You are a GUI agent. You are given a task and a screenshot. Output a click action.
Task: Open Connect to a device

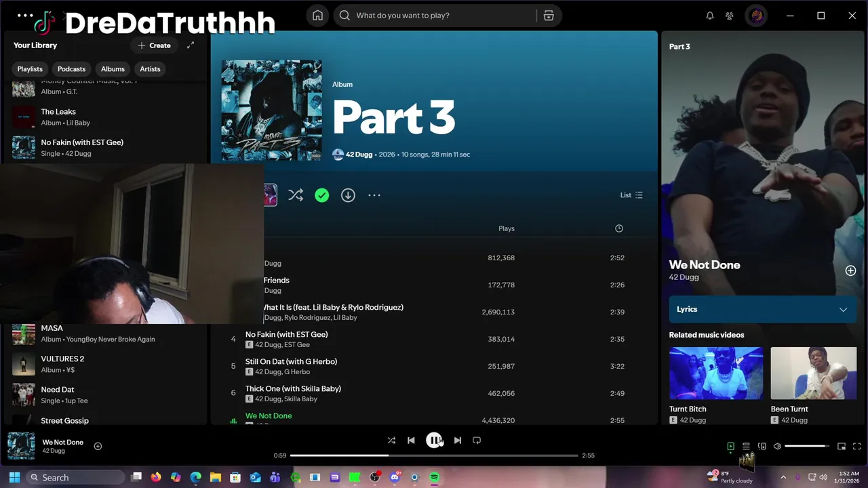click(762, 446)
